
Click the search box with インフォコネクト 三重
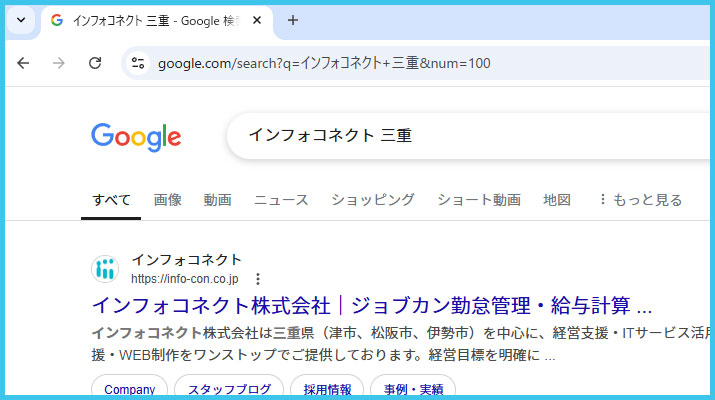(470, 135)
